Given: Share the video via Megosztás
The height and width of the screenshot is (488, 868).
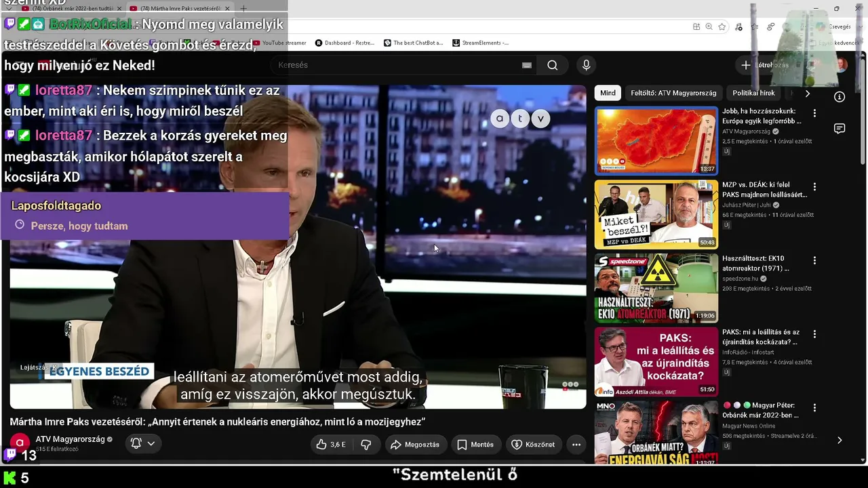Looking at the screenshot, I should pyautogui.click(x=415, y=445).
